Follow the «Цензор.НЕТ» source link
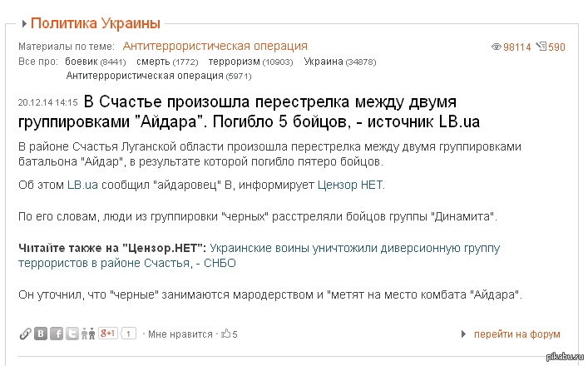Image resolution: width=588 pixels, height=366 pixels. point(351,185)
